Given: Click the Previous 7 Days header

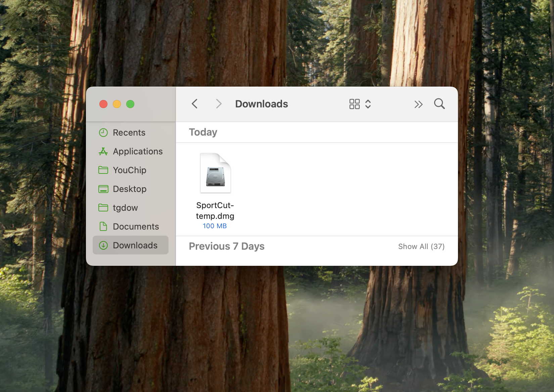Looking at the screenshot, I should pyautogui.click(x=227, y=246).
